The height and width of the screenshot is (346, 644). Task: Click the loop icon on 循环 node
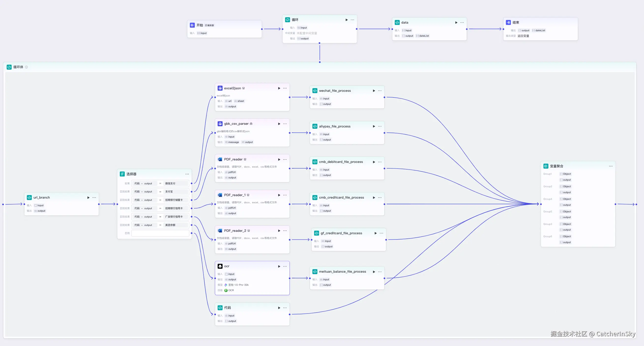click(x=288, y=19)
